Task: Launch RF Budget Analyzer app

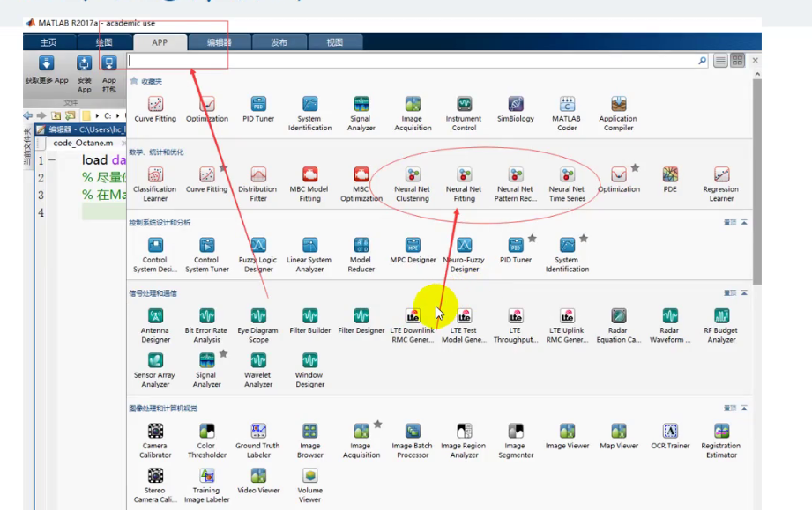Action: (721, 326)
